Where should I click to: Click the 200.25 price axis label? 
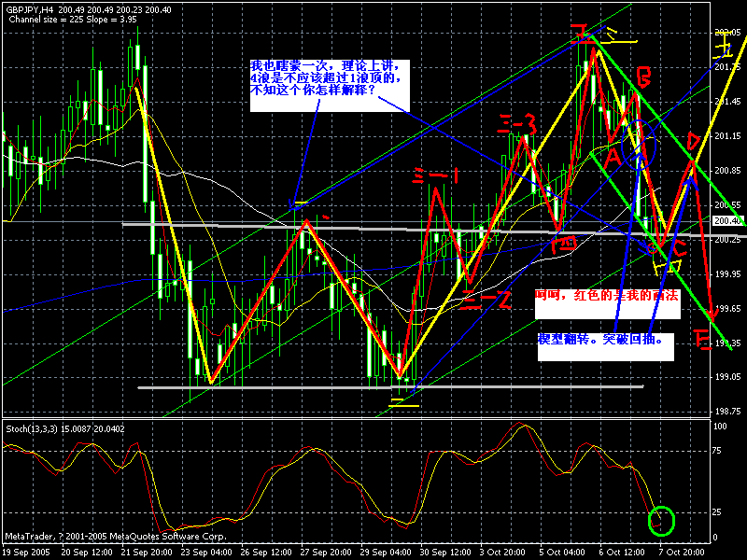tap(727, 240)
